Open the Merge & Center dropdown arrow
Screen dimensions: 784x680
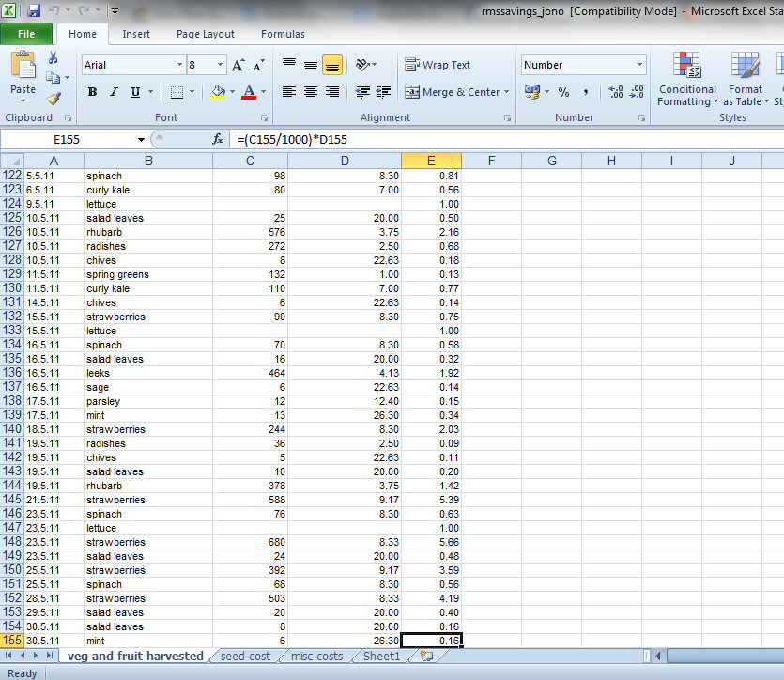pyautogui.click(x=507, y=92)
